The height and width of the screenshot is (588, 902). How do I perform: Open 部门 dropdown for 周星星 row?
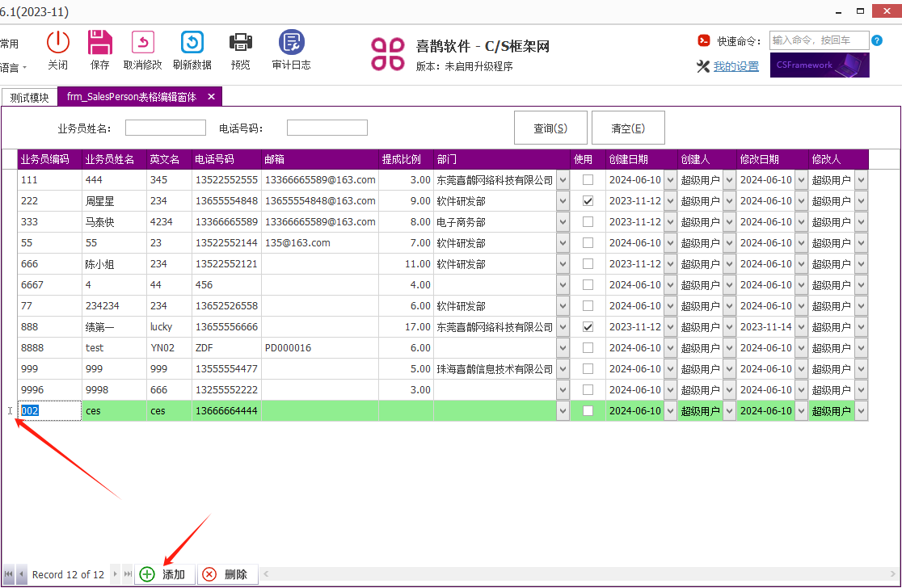(x=563, y=200)
